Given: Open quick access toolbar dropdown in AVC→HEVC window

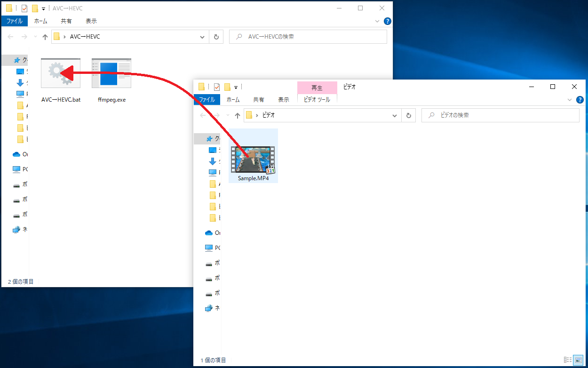Looking at the screenshot, I should click(43, 8).
